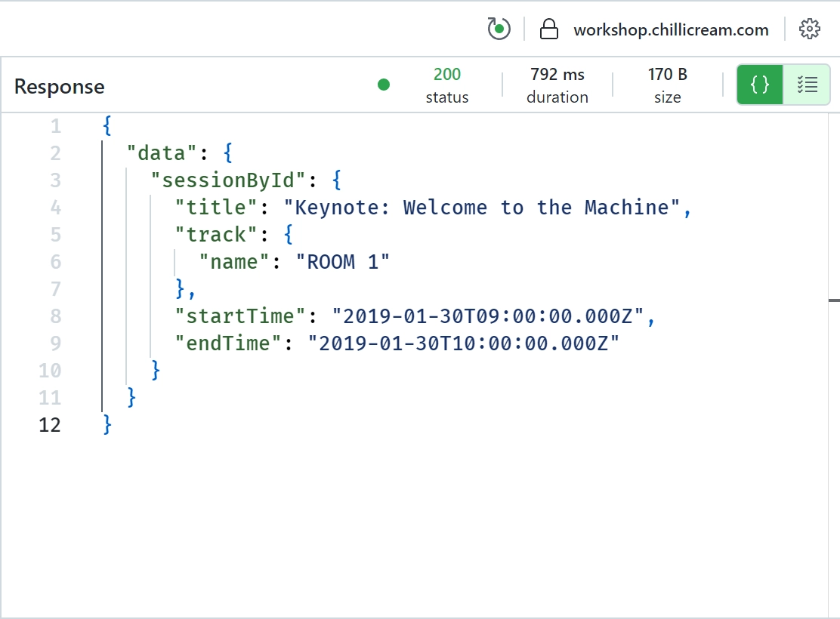Click the 200 status indicator
The width and height of the screenshot is (840, 619).
[x=446, y=85]
